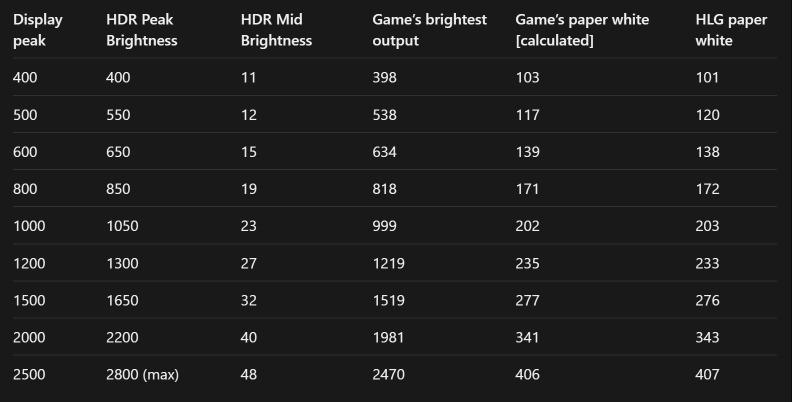Screen dimensions: 792x402
Task: Select the HDR Peak Brightness header
Action: (x=141, y=30)
